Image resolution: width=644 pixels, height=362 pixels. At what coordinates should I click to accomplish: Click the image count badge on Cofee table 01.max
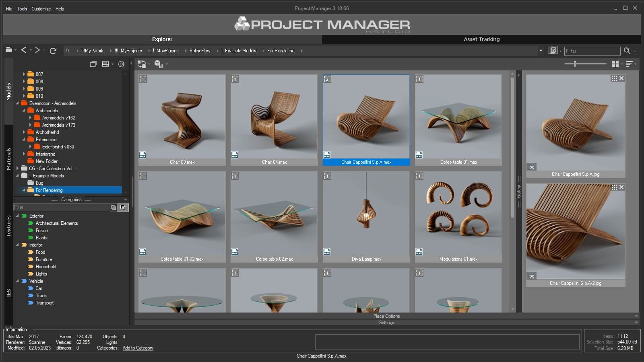click(419, 79)
